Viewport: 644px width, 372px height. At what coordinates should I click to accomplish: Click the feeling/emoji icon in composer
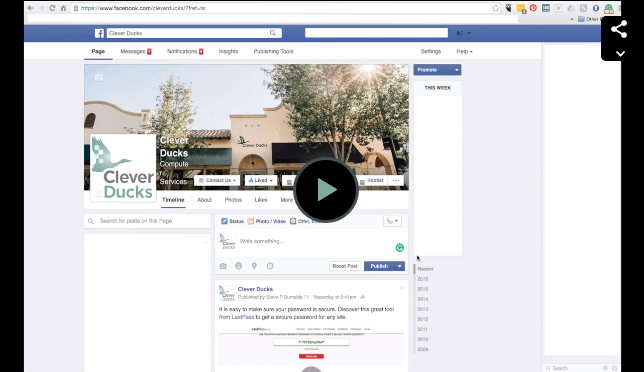click(238, 266)
